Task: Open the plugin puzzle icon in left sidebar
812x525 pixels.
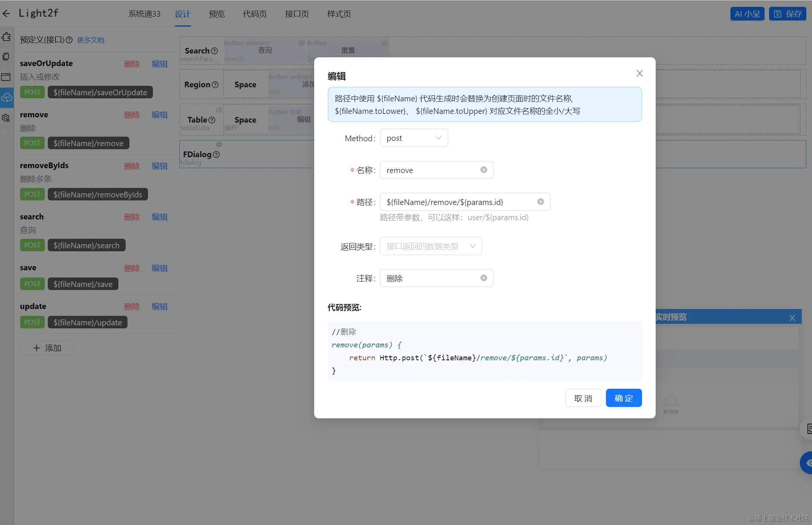Action: tap(6, 37)
